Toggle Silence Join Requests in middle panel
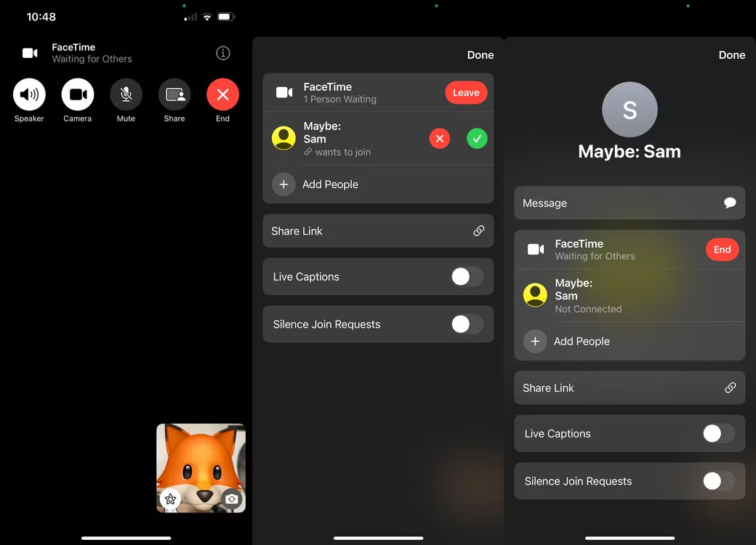The image size is (756, 545). pos(467,324)
